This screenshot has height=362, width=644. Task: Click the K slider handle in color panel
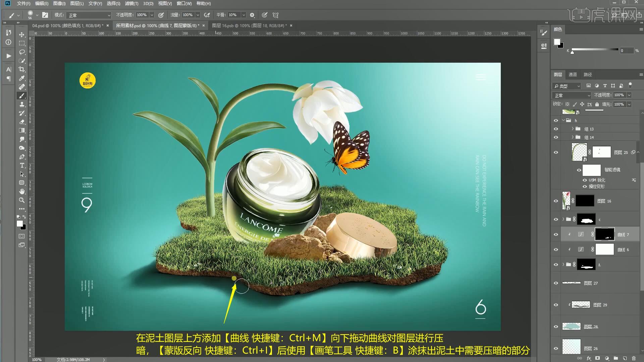coord(572,52)
